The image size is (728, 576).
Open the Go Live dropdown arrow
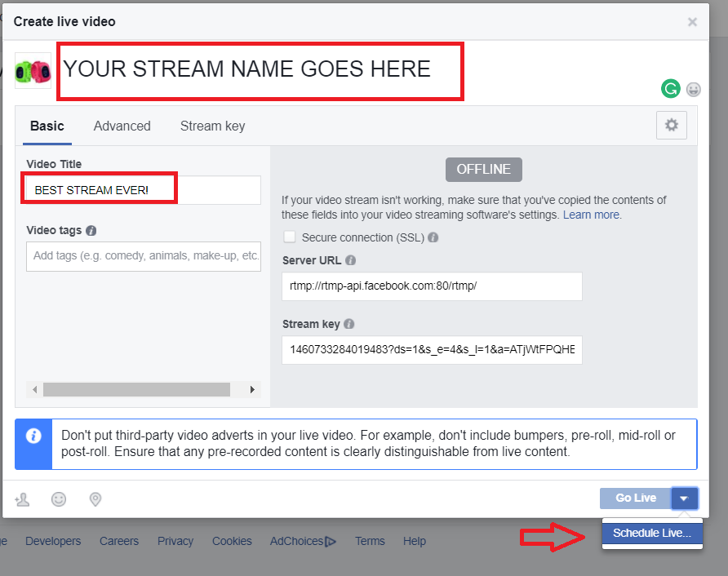[x=684, y=498]
